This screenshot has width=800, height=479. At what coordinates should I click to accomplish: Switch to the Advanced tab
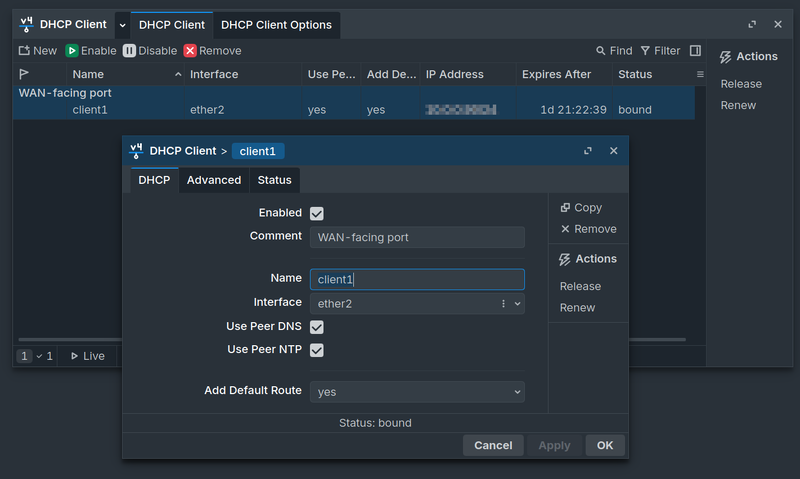click(x=214, y=180)
